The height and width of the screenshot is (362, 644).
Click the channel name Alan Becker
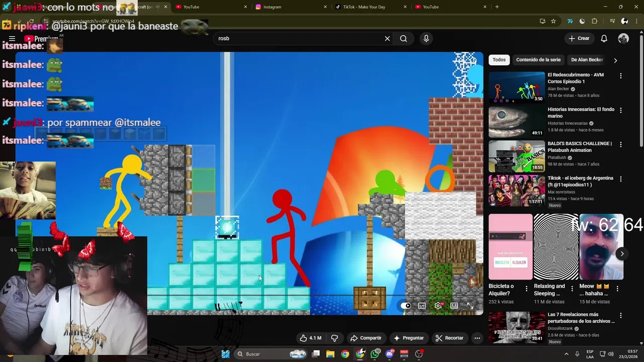tap(558, 89)
